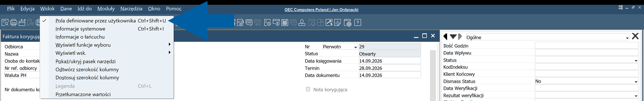Click Status field showing Otwarty
The image size is (644, 101).
pos(390,54)
